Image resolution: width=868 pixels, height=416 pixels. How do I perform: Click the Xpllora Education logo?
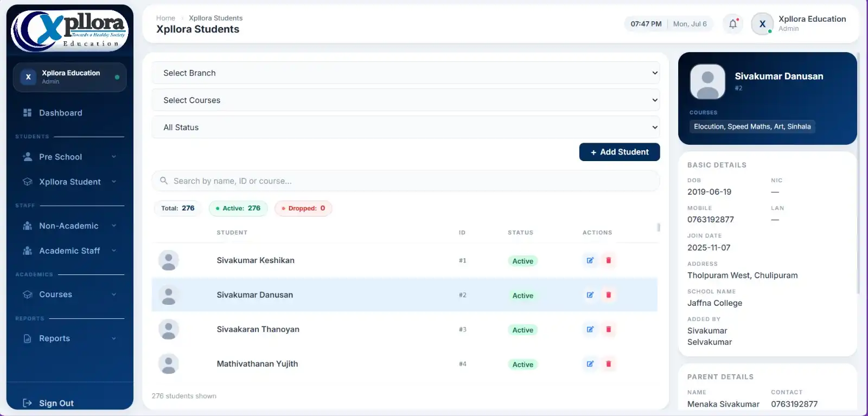[69, 30]
